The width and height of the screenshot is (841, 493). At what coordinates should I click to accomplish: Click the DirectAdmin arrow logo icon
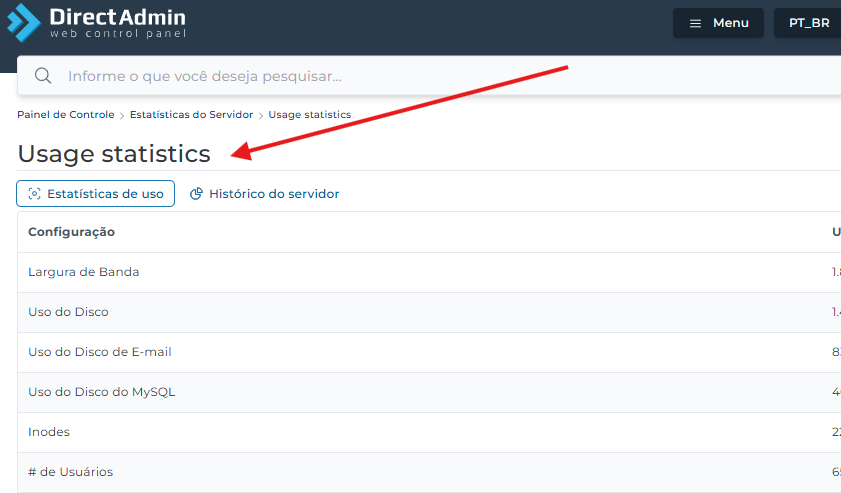tap(23, 23)
